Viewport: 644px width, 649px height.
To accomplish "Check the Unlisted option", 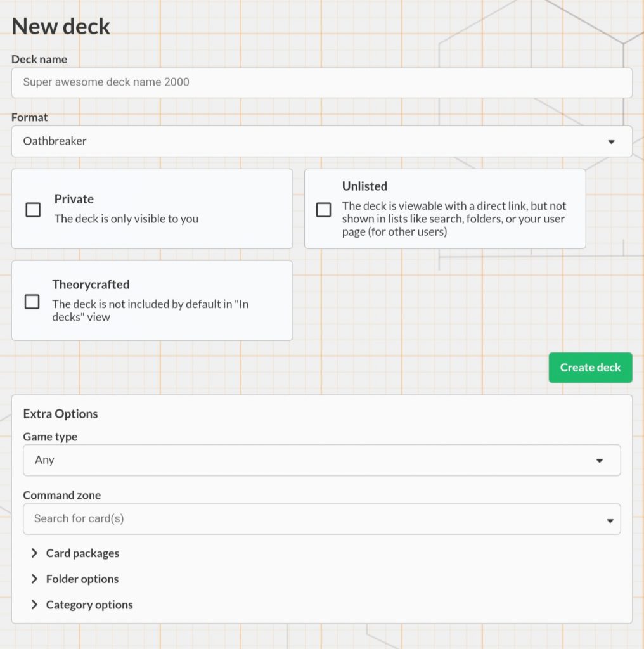I will (x=324, y=210).
